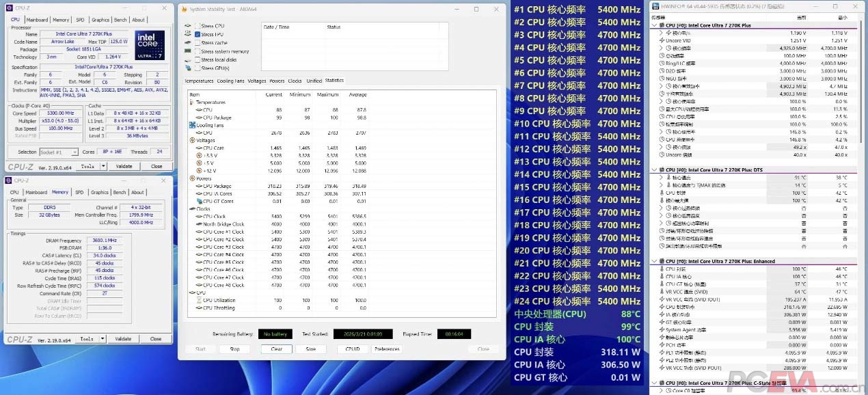Click the icon left of Stress cache
The height and width of the screenshot is (395, 868).
(x=187, y=42)
